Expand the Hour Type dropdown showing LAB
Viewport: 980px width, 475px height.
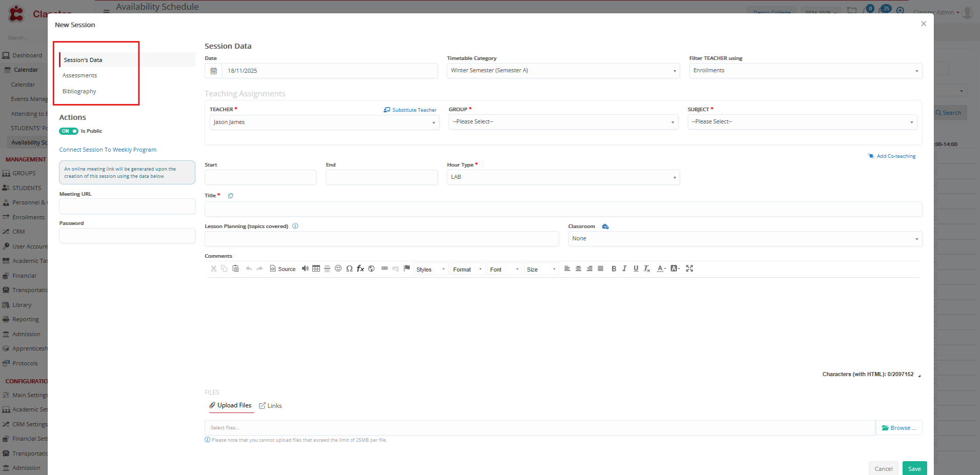click(x=563, y=177)
